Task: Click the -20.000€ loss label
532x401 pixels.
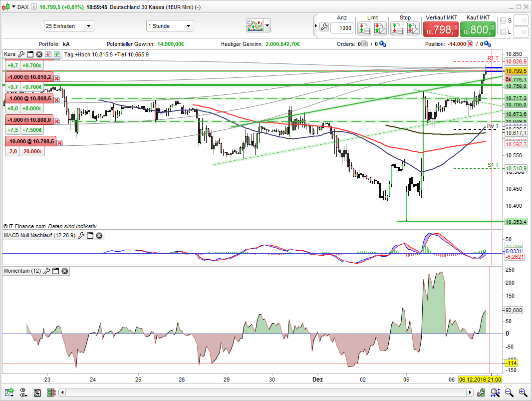Action: coord(32,151)
